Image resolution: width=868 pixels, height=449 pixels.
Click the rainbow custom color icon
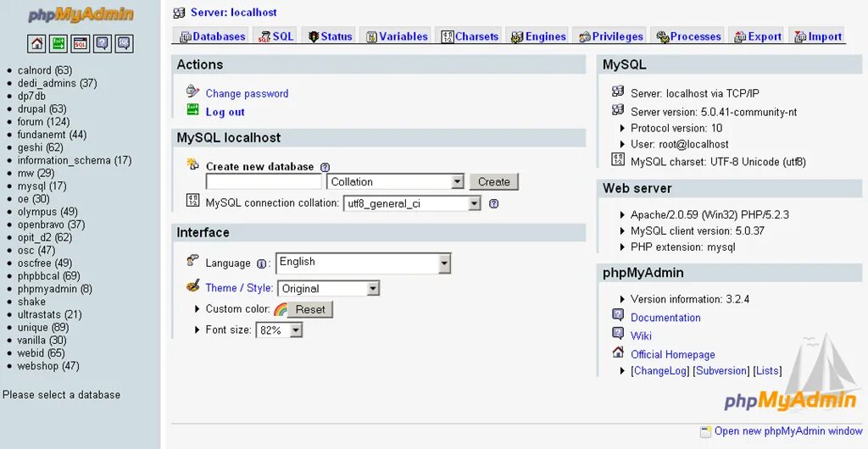click(x=281, y=309)
